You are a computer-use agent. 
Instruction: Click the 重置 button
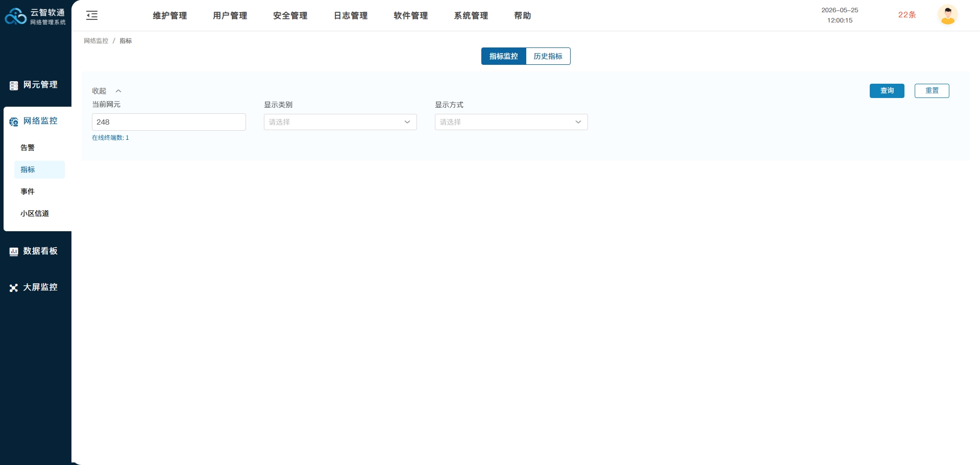[x=932, y=91]
